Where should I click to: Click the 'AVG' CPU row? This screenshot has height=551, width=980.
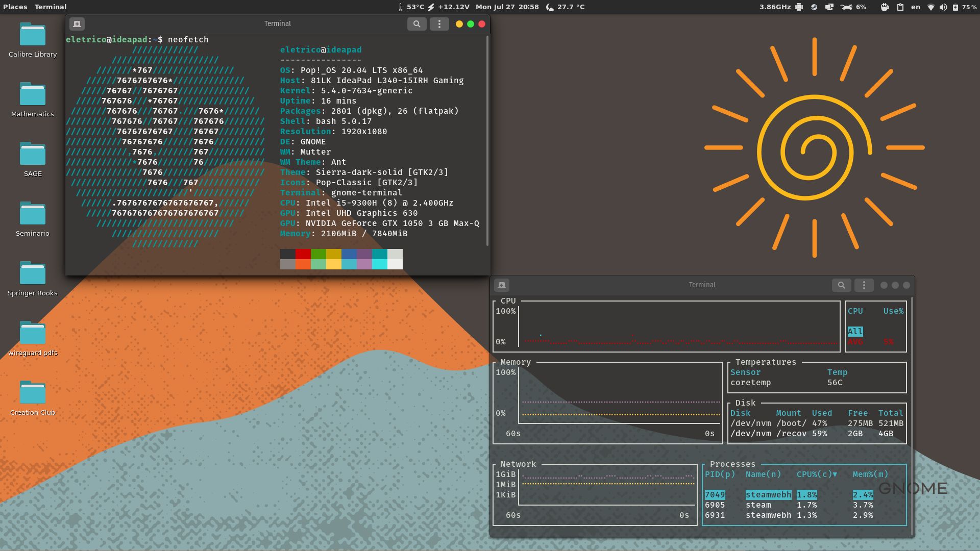coord(871,342)
